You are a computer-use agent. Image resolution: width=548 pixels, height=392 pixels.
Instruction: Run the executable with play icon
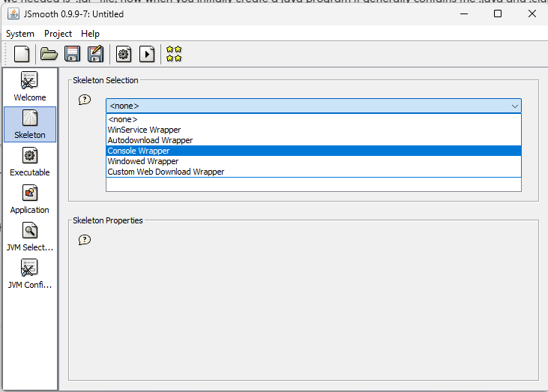147,55
